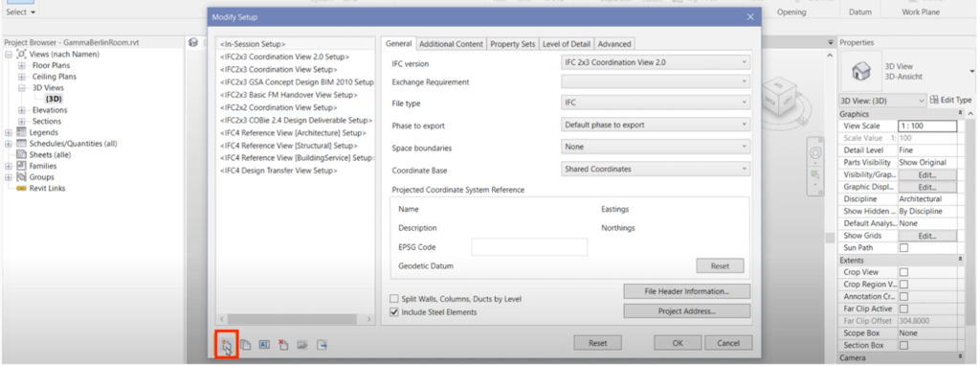Click the Schedules/Quantities icon in browser

tap(21, 144)
